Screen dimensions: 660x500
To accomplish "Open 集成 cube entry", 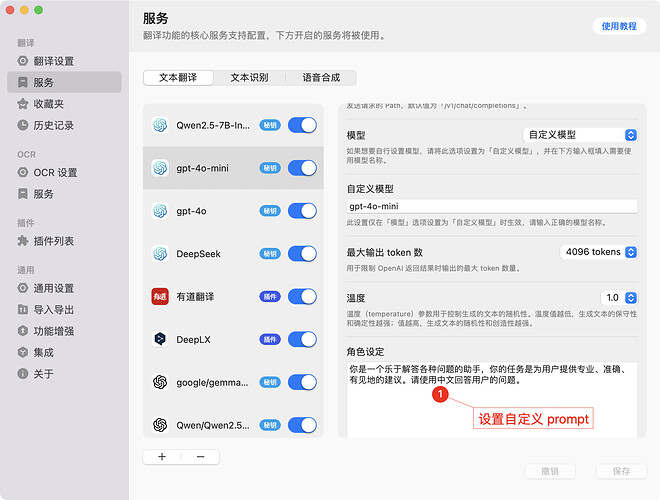I will tap(36, 353).
